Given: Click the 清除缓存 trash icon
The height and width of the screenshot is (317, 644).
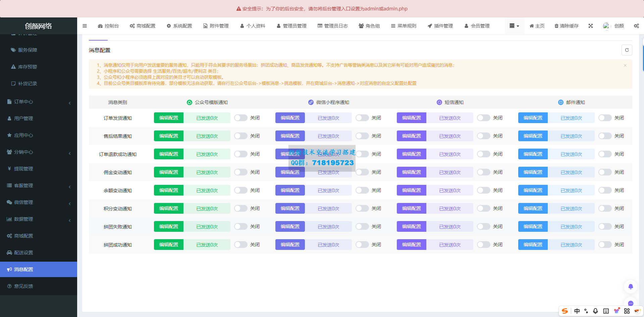Looking at the screenshot, I should [556, 26].
